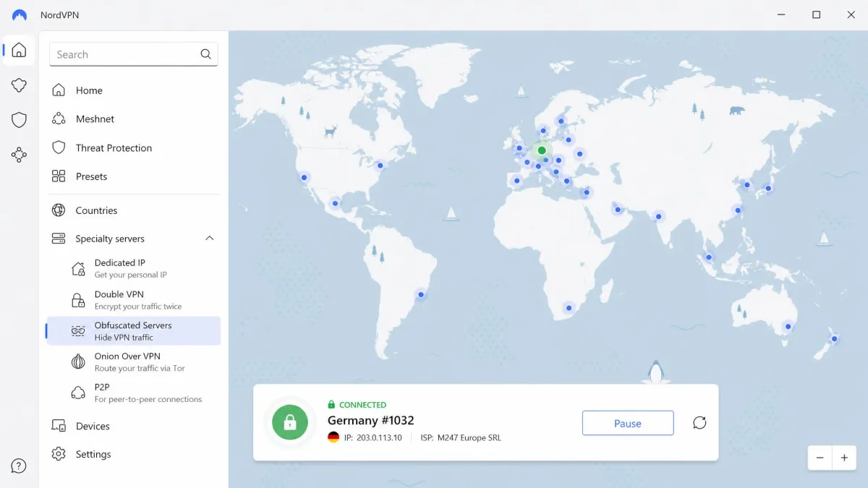The image size is (868, 488).
Task: Click the Obfuscated Servers glasses icon
Action: click(x=78, y=331)
